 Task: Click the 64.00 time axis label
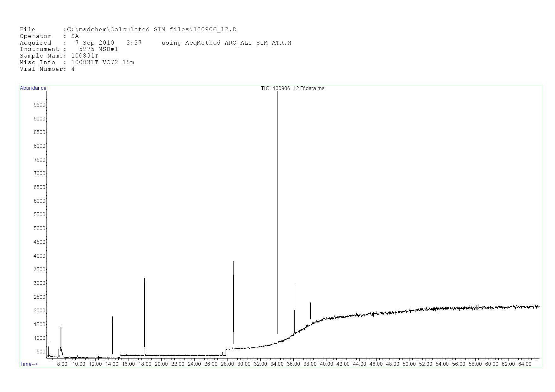tap(525, 364)
